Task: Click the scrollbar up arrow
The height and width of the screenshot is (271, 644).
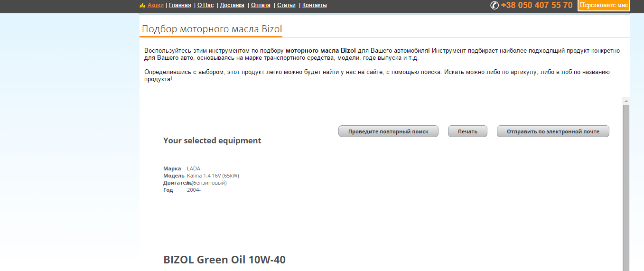Action: tap(626, 101)
